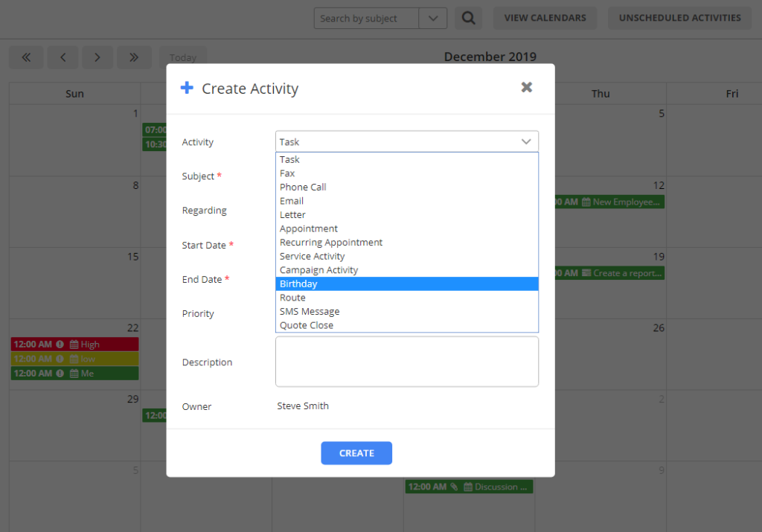
Task: Open the Activity type dropdown
Action: click(527, 141)
